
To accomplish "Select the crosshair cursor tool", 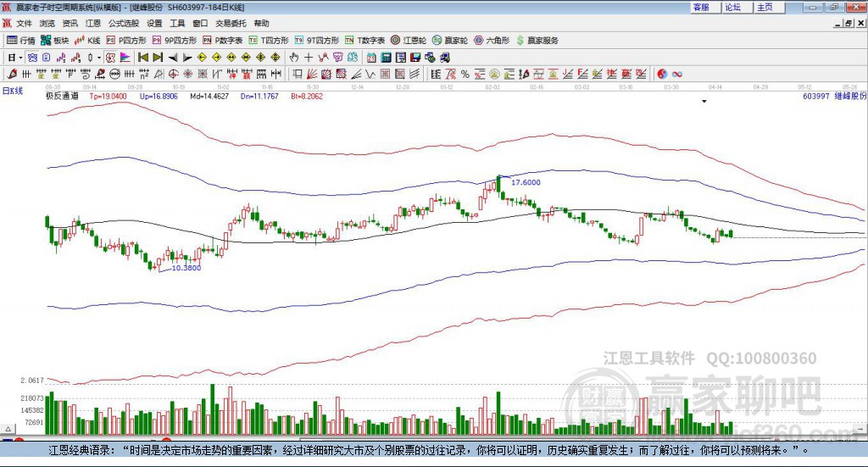I will [309, 58].
